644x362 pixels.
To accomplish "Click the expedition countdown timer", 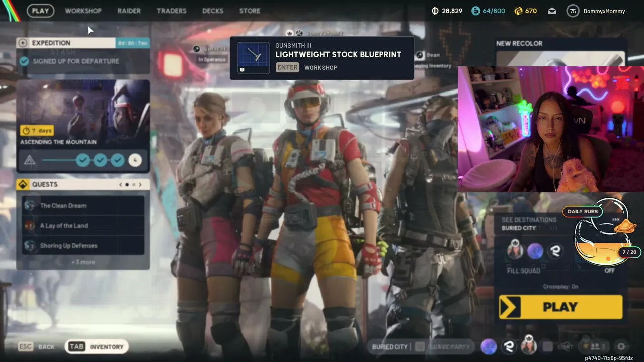I will (133, 43).
